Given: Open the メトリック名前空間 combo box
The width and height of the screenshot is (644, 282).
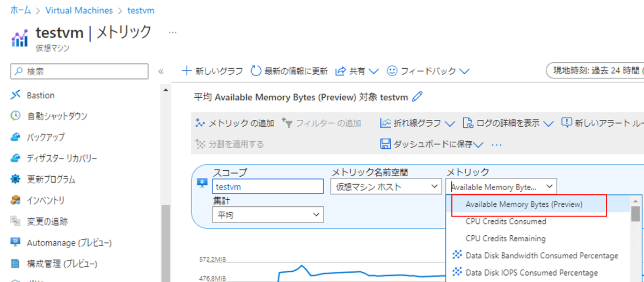Looking at the screenshot, I should click(x=386, y=187).
